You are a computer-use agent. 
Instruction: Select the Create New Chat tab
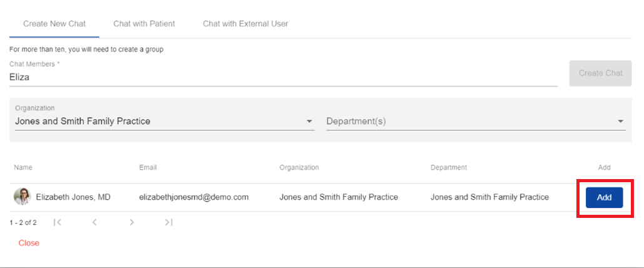click(54, 24)
